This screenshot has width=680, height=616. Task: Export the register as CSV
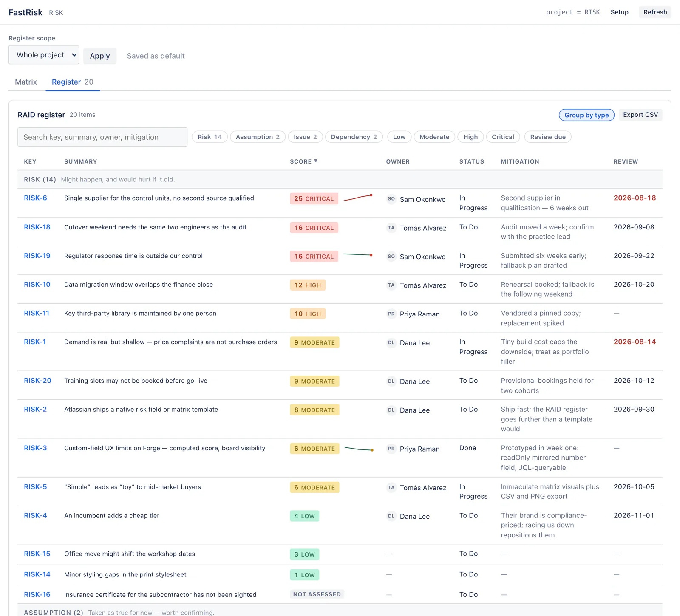(640, 115)
